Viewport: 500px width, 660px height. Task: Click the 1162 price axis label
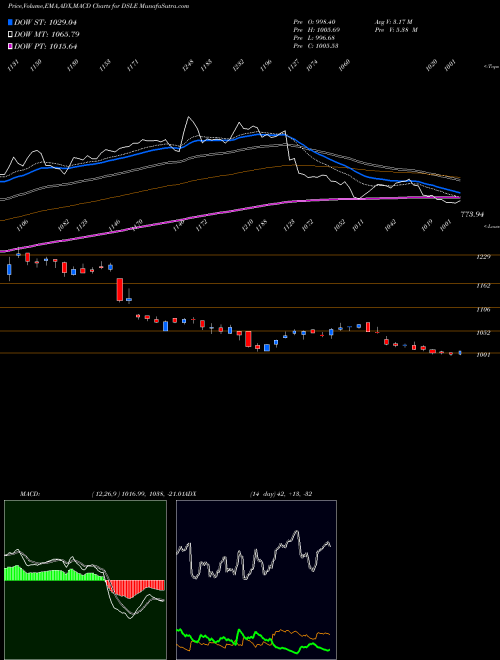pyautogui.click(x=484, y=286)
